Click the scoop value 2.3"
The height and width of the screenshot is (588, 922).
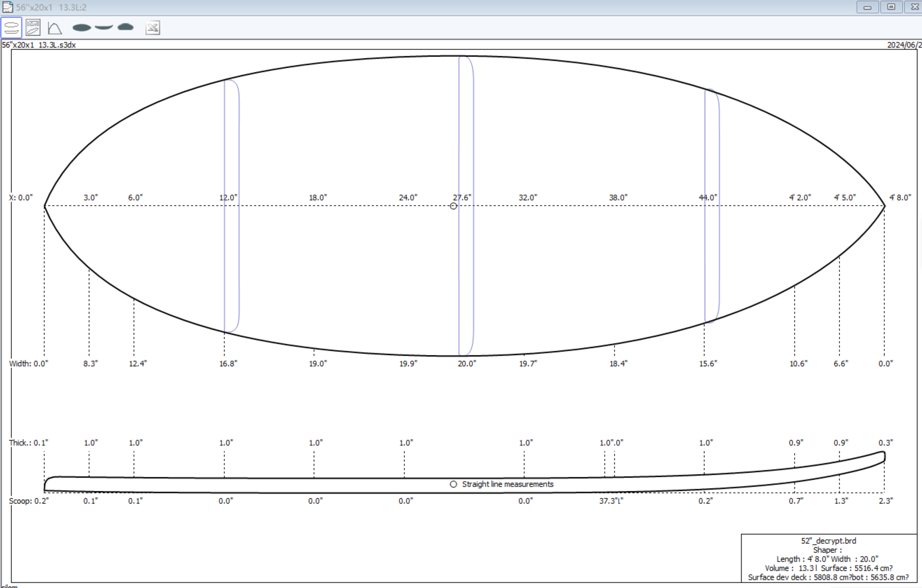tap(886, 501)
